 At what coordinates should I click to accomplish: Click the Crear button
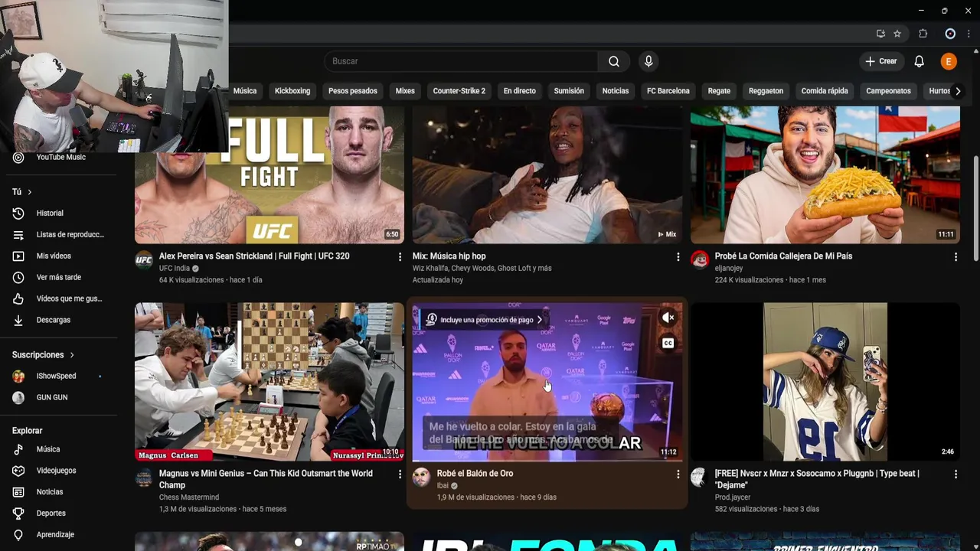tap(880, 61)
